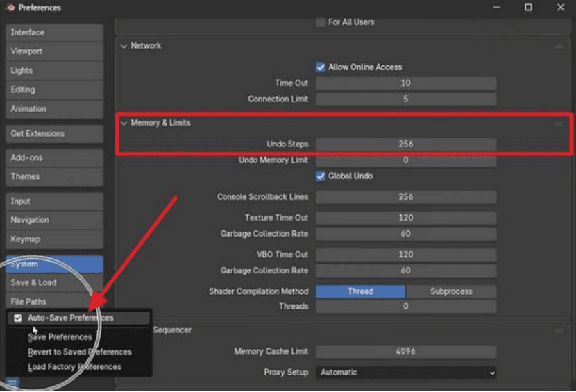Viewport: 576px width, 392px height.
Task: Click the VBO Time Out field
Action: click(406, 255)
